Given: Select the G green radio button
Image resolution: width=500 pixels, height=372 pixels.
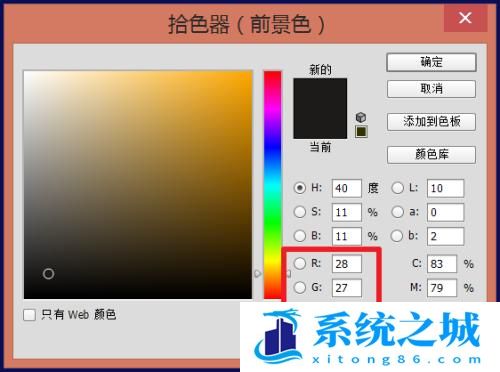Looking at the screenshot, I should click(x=300, y=288).
